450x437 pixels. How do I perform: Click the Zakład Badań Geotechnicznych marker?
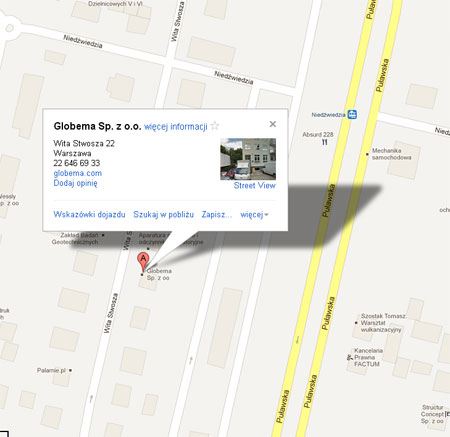(x=103, y=235)
